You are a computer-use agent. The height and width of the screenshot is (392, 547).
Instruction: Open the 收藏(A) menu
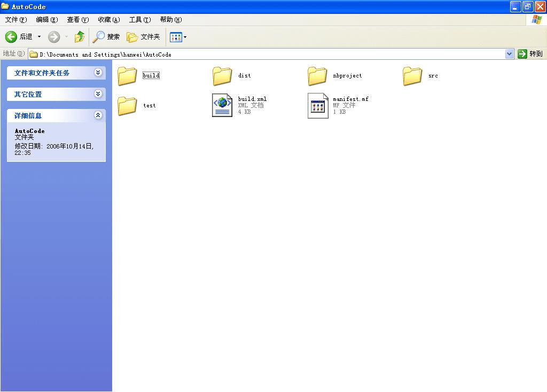coord(109,20)
